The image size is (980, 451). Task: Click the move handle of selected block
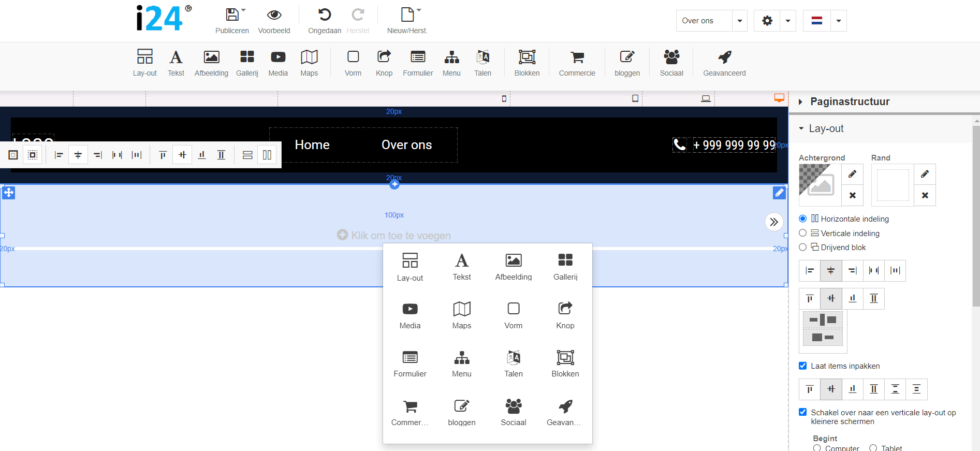pos(9,193)
